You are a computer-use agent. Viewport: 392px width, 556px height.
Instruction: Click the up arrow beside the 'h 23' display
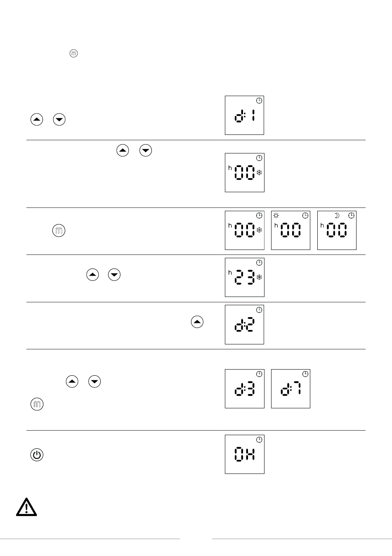(x=93, y=275)
